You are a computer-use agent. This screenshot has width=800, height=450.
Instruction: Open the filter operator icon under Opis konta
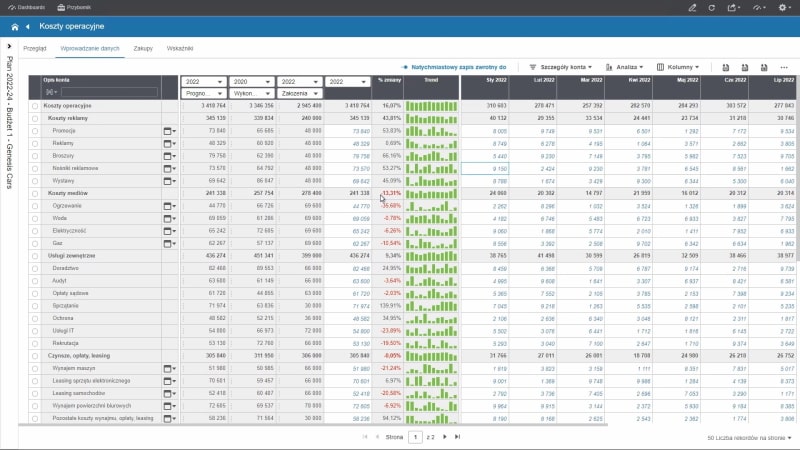click(x=51, y=92)
